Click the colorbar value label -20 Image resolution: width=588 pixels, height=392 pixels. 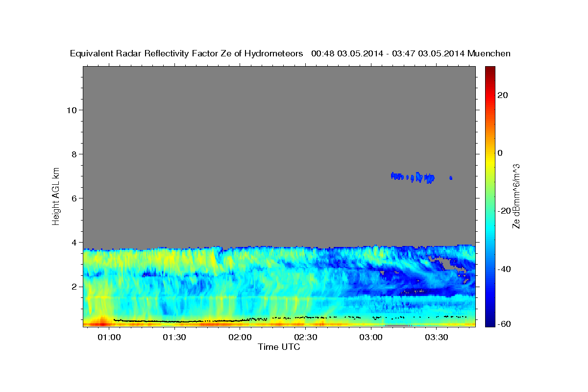coord(505,211)
